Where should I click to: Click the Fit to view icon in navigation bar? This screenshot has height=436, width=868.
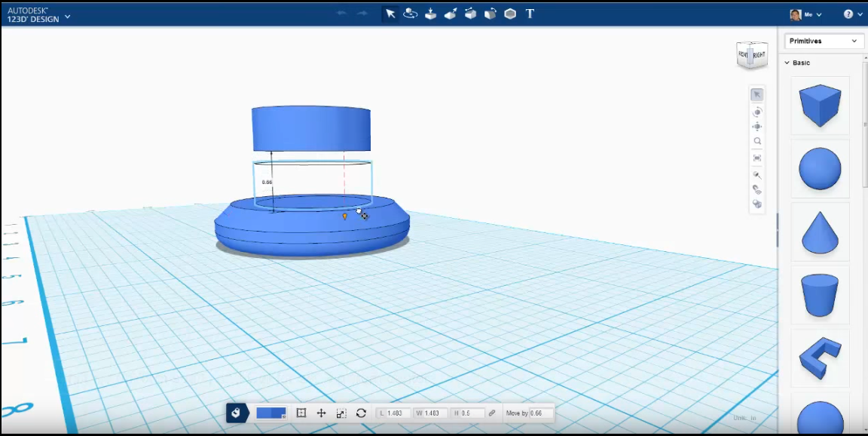[x=756, y=158]
